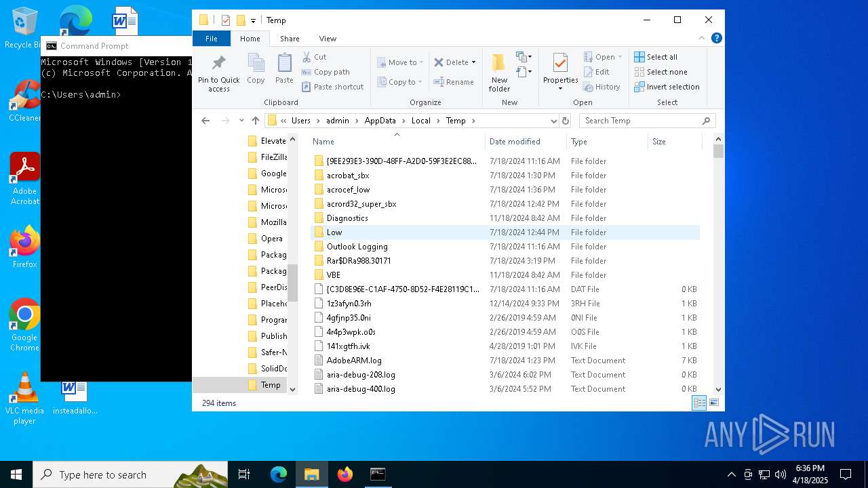This screenshot has height=488, width=868.
Task: Open CCleaner desktop shortcut
Action: (x=24, y=101)
